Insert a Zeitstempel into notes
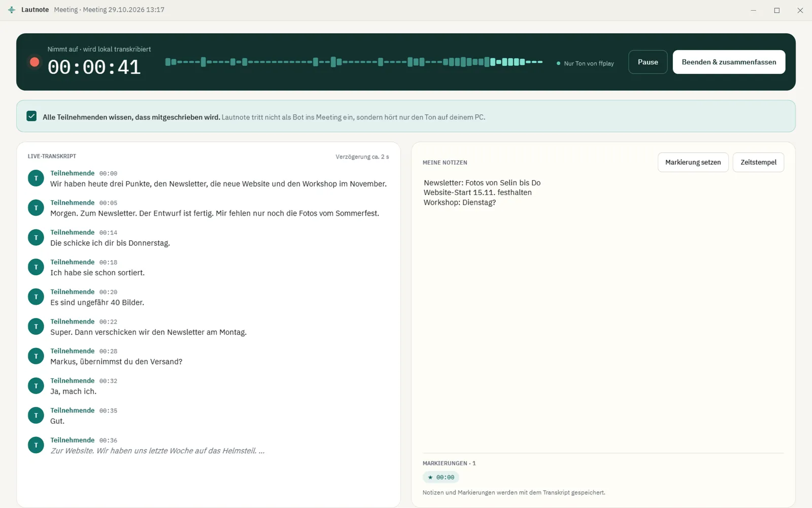The height and width of the screenshot is (508, 812). pos(758,163)
